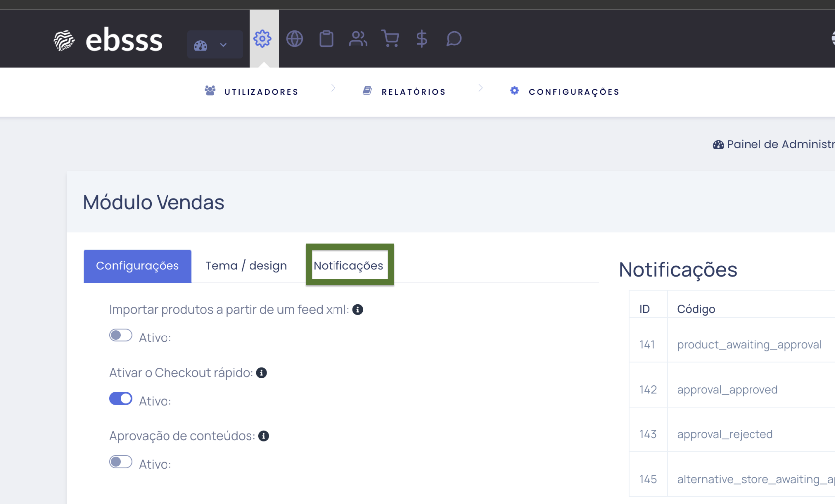
Task: Click the ebsss logo
Action: (108, 40)
